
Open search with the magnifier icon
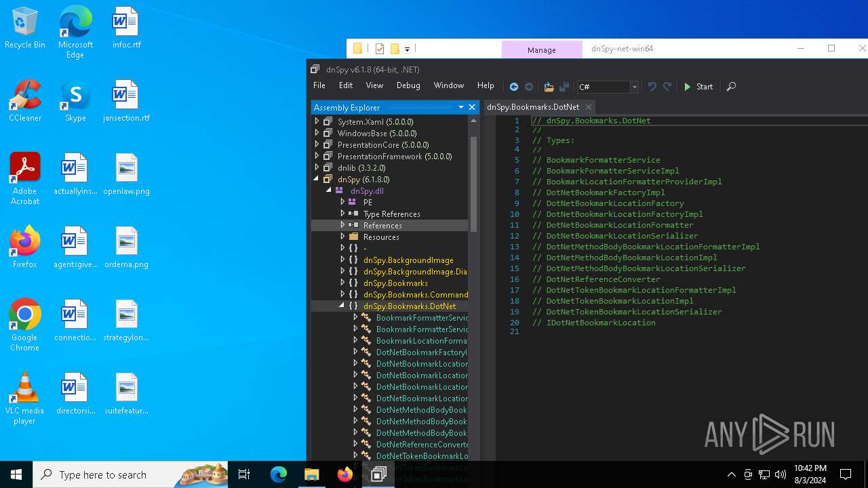coord(731,87)
